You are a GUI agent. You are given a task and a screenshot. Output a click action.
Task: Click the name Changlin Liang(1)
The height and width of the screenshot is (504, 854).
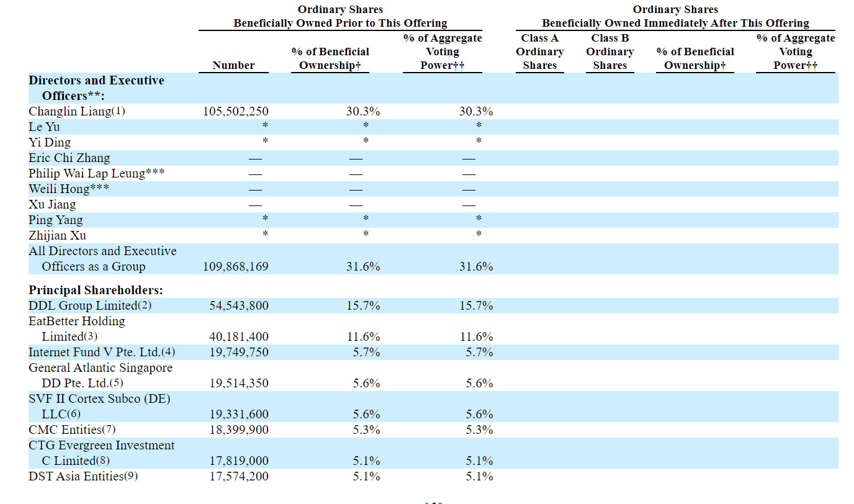point(77,112)
